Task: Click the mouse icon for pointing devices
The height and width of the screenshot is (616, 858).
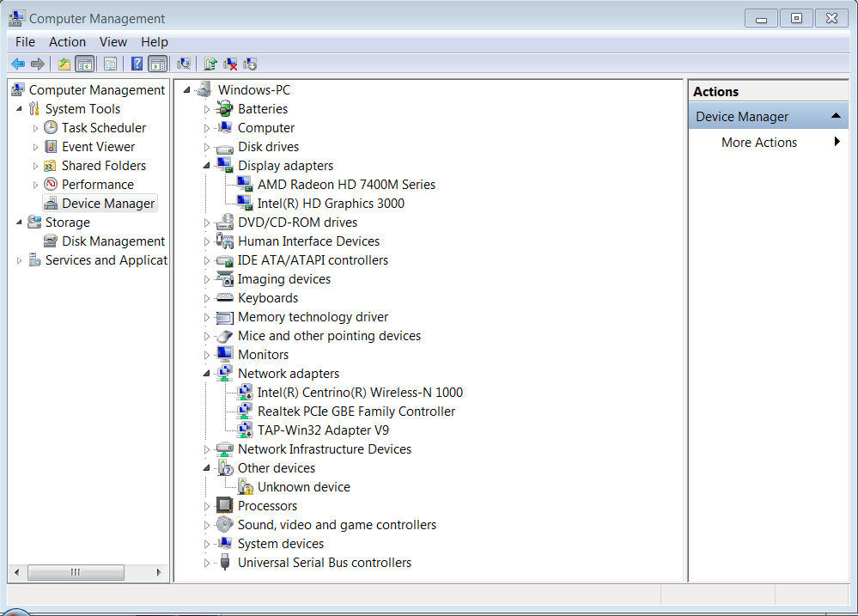Action: (224, 336)
